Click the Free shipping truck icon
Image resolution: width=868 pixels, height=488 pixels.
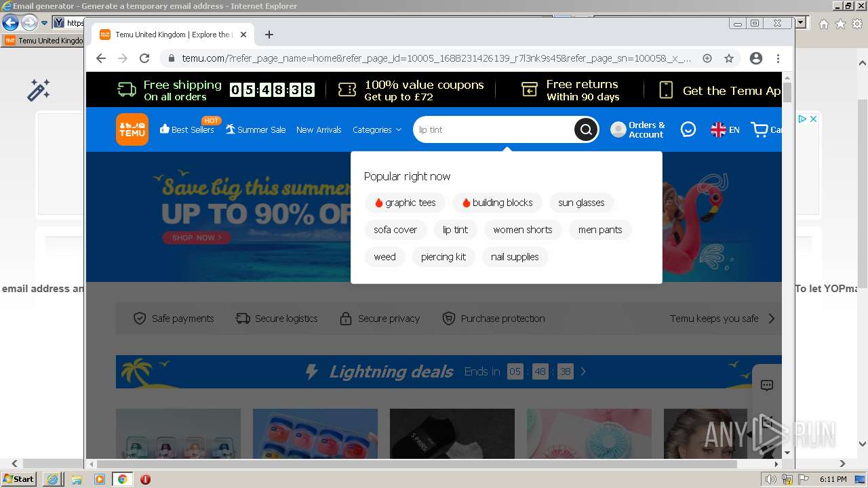(x=126, y=89)
